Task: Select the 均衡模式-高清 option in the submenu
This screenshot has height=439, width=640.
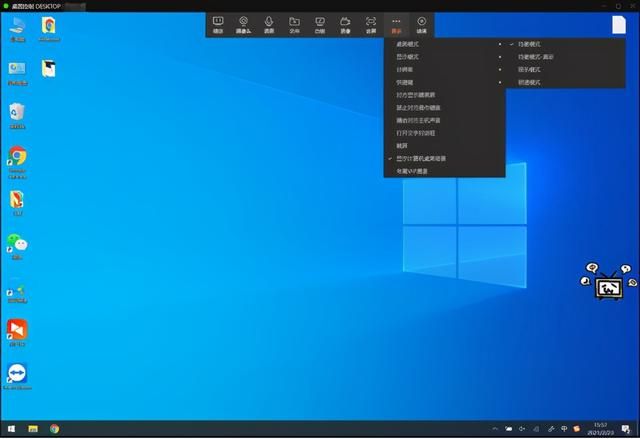Action: tap(566, 57)
